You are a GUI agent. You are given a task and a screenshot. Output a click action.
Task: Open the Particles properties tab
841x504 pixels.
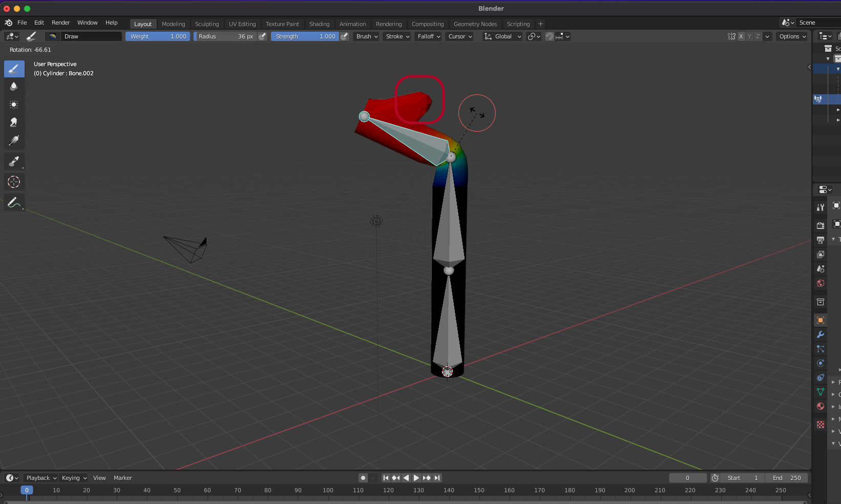coord(820,349)
